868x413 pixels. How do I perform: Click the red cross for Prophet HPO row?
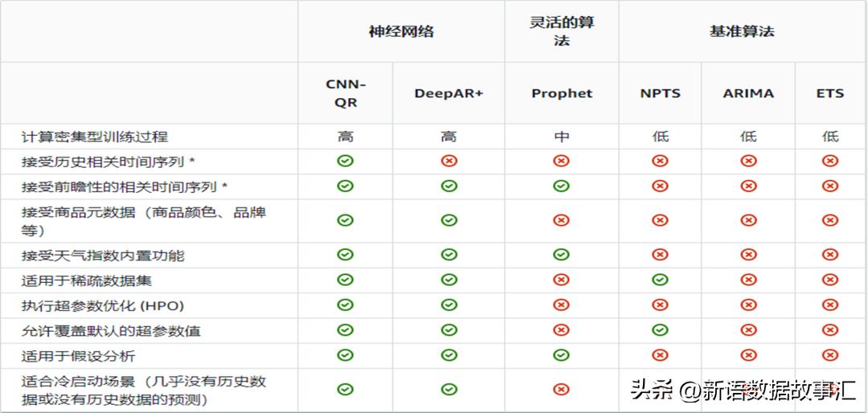561,305
